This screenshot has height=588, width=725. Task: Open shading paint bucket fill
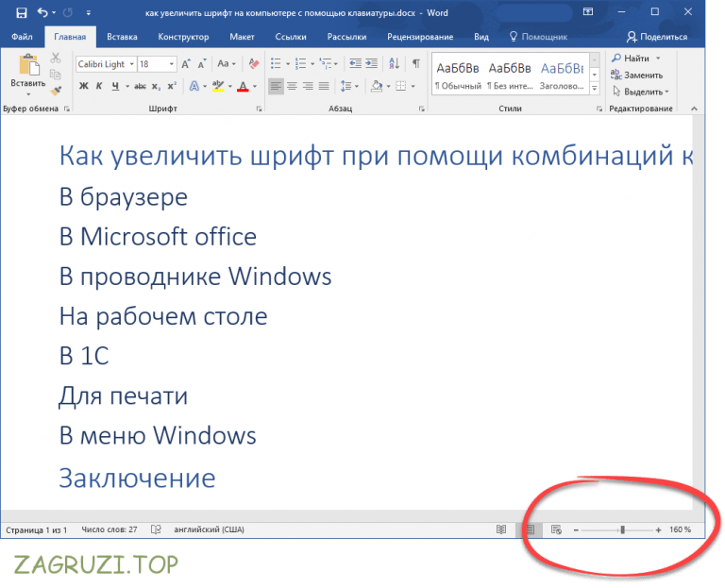click(x=377, y=86)
